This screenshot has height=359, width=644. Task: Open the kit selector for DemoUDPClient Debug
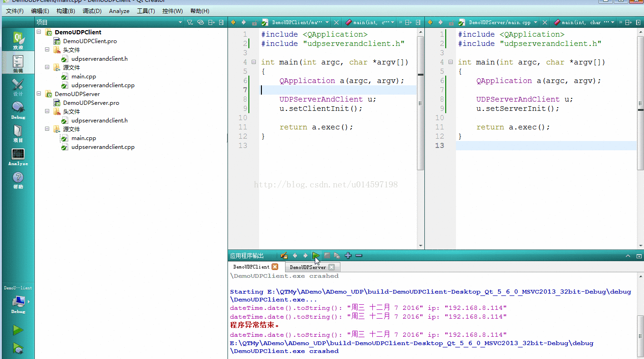coord(19,303)
